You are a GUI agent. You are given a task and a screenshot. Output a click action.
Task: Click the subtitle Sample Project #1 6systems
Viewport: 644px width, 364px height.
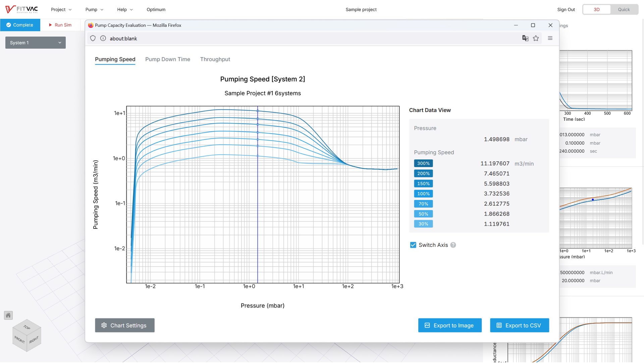(263, 93)
